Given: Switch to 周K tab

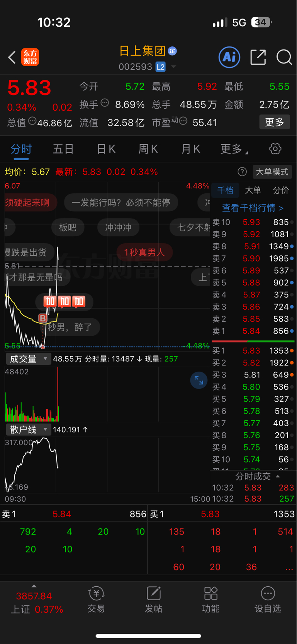Looking at the screenshot, I should click(148, 149).
